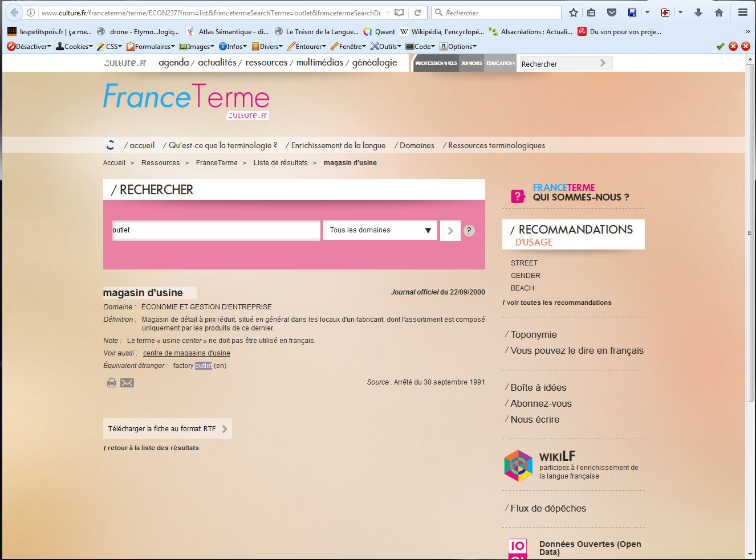Expand the CSS developer menu
The height and width of the screenshot is (560, 756).
(109, 46)
